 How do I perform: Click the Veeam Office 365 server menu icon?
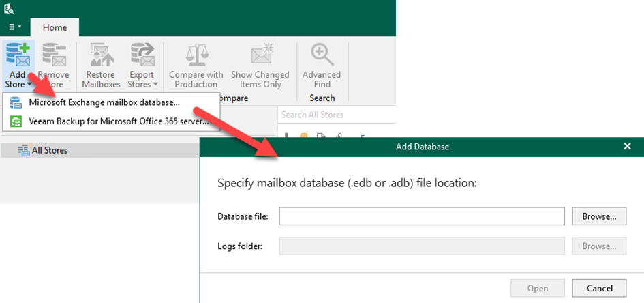pyautogui.click(x=16, y=121)
